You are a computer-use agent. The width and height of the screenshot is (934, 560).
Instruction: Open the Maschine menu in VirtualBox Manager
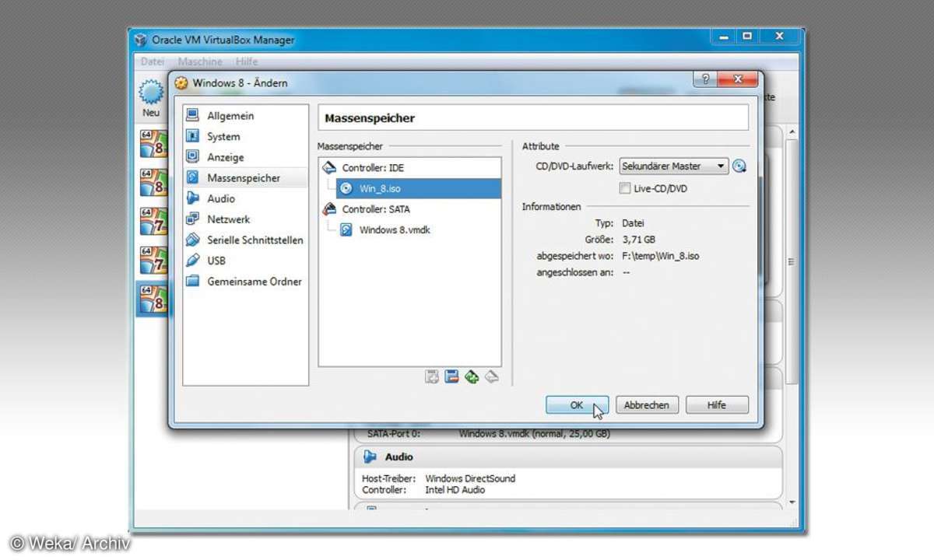pos(200,61)
